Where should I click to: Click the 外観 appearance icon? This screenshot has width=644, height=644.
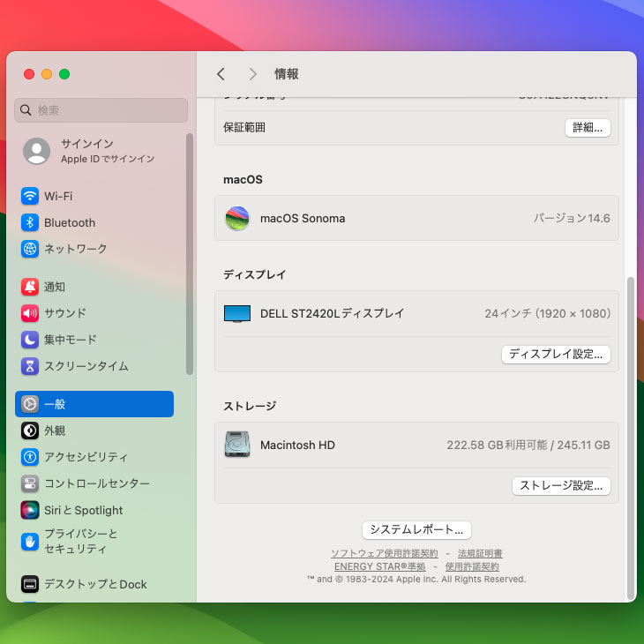(x=30, y=431)
